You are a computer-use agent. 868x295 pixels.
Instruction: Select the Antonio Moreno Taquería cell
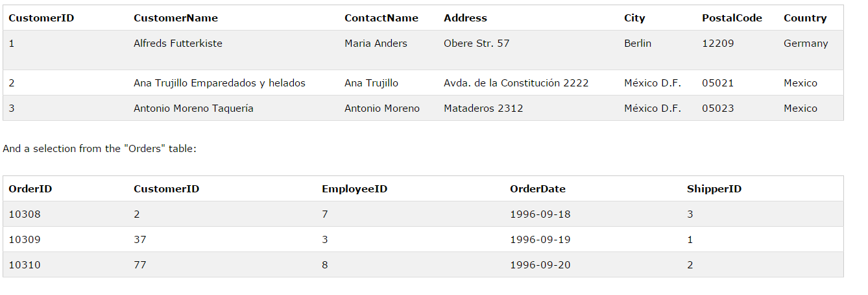(193, 109)
